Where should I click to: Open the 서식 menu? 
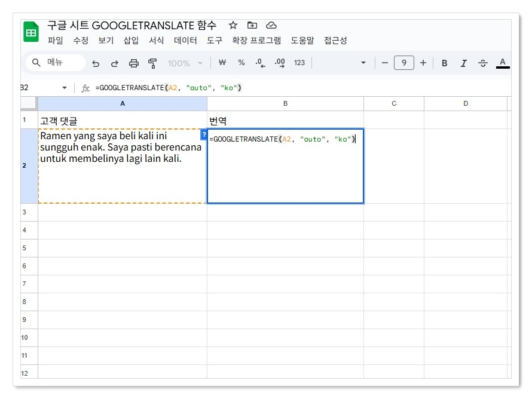(x=157, y=41)
